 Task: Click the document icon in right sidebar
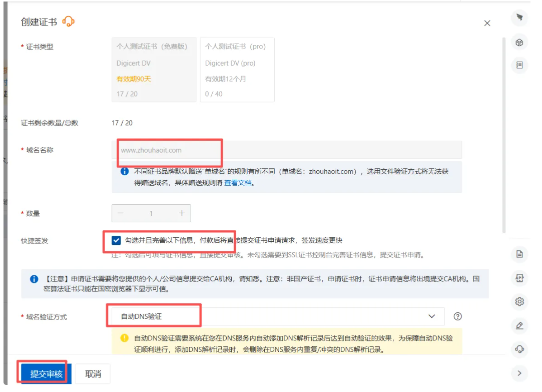click(x=519, y=254)
